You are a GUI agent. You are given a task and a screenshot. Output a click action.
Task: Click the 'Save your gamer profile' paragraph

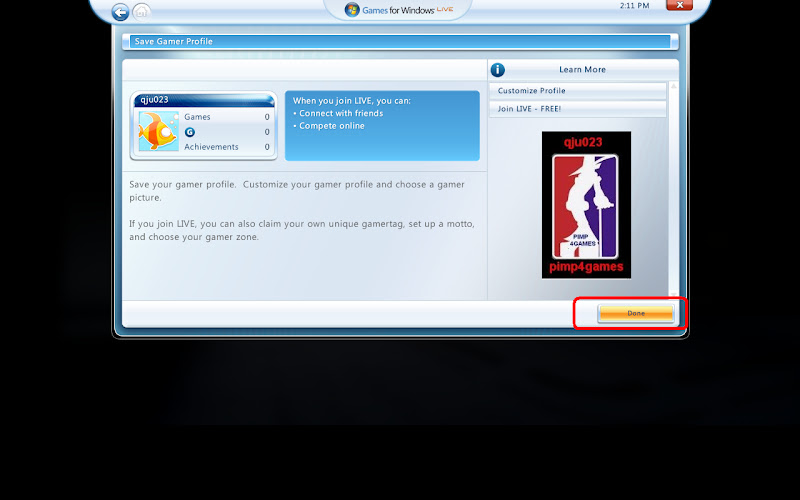click(297, 191)
